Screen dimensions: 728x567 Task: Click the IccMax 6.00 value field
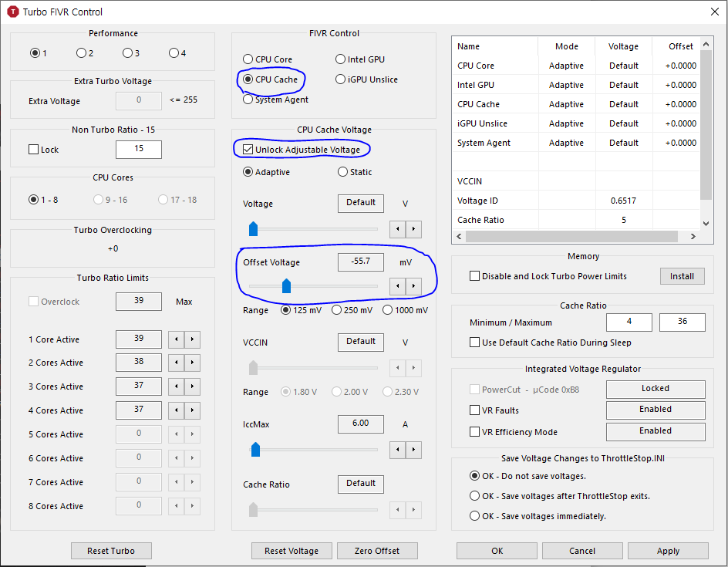(361, 424)
